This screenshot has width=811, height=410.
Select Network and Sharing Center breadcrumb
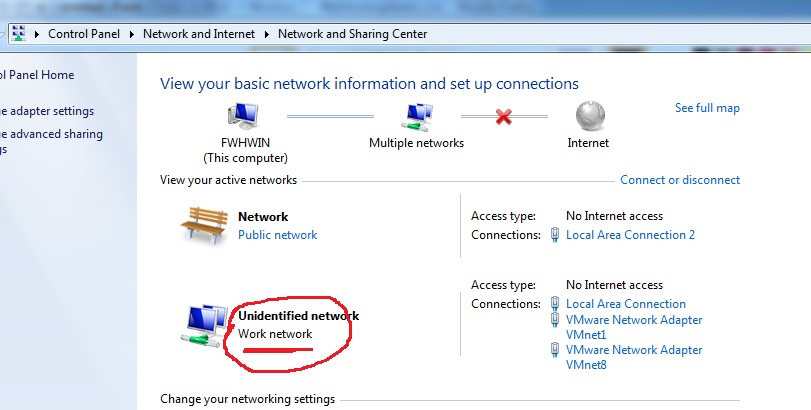[352, 34]
